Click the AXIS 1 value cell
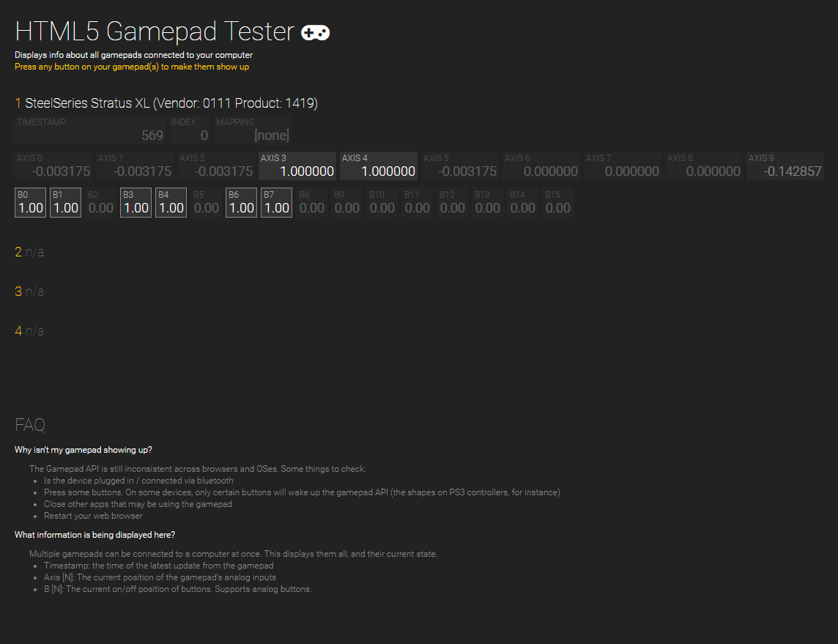838x644 pixels. (x=135, y=166)
